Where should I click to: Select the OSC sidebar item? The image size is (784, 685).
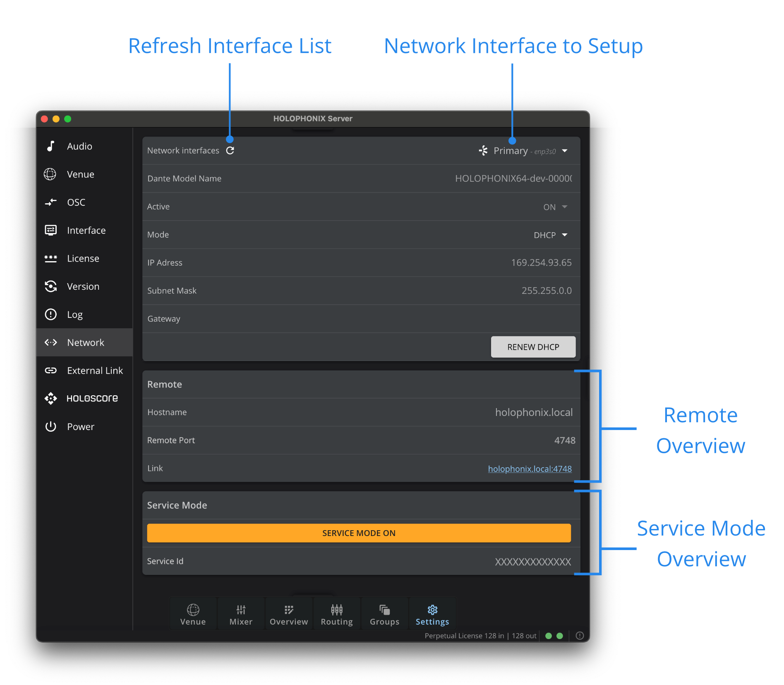(x=76, y=202)
